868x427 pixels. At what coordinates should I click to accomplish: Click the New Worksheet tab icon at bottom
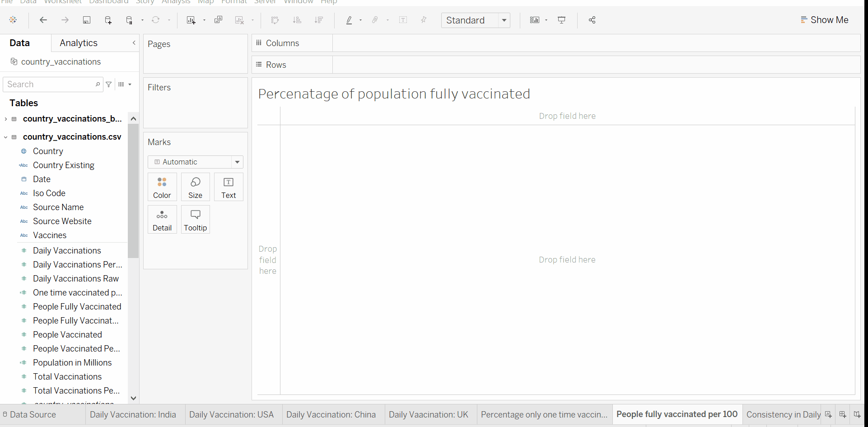[828, 414]
